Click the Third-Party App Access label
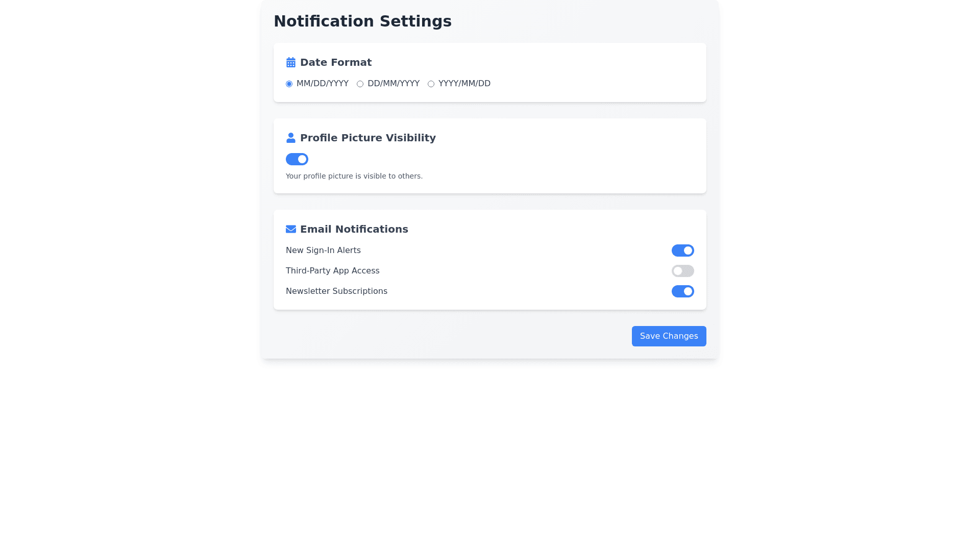This screenshot has width=980, height=551. pyautogui.click(x=332, y=271)
